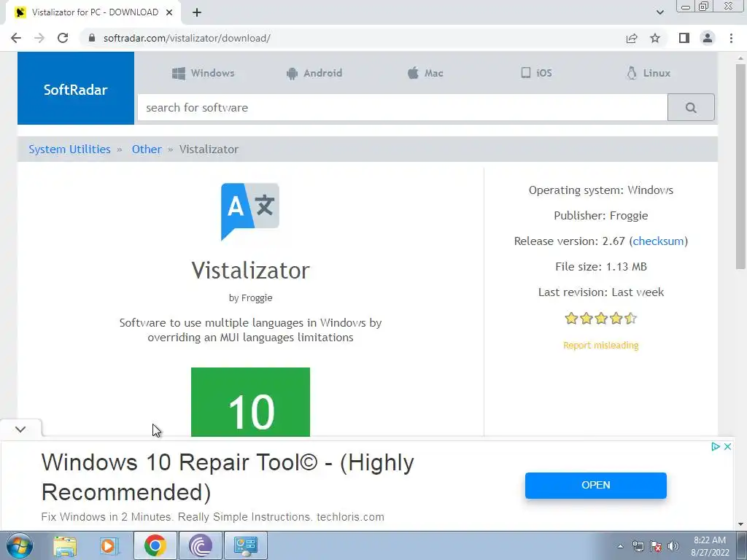
Task: Click the OPEN ad button
Action: coord(595,485)
